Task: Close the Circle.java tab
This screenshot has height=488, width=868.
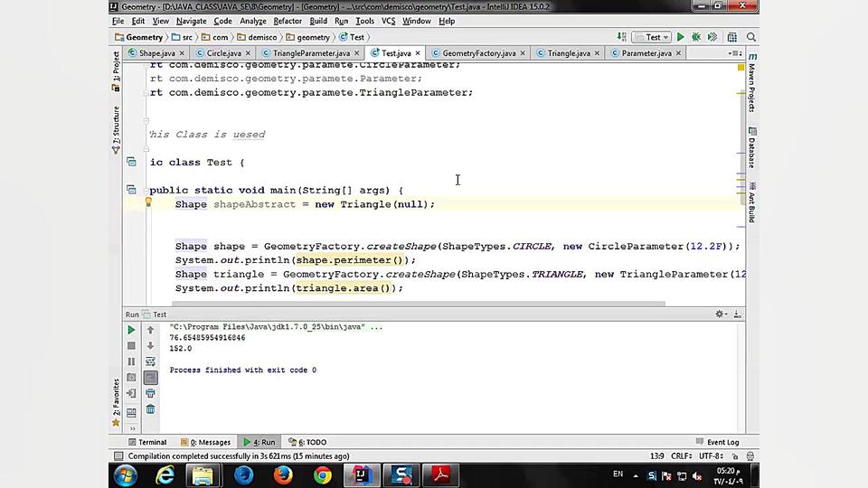Action: [x=248, y=53]
